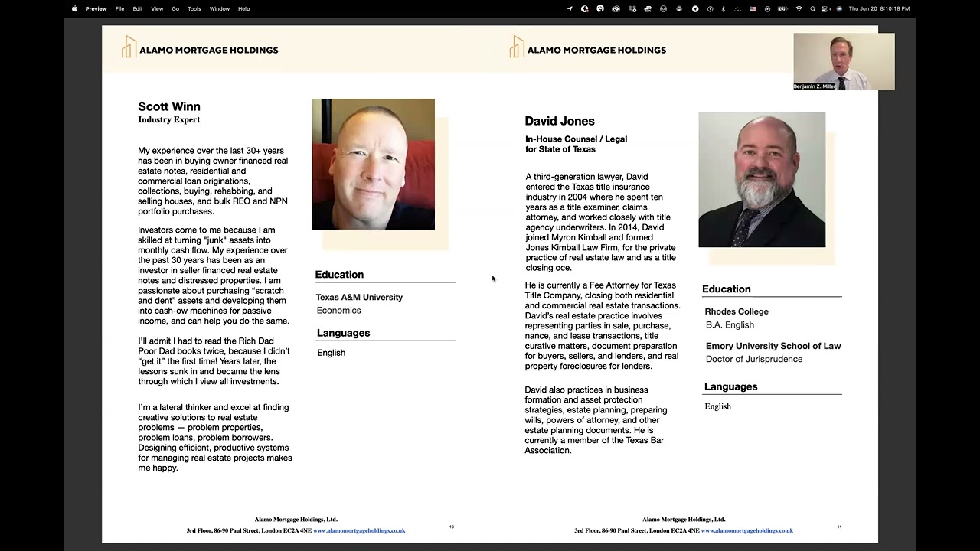Click 'Industry Expert' subtitle

pos(169,119)
